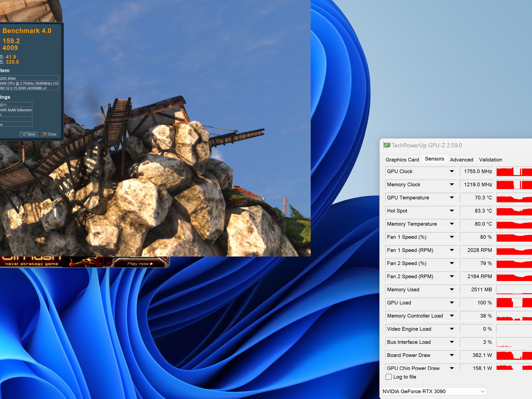
Task: Click the Board Power Draw value 362.1 W
Action: pyautogui.click(x=477, y=355)
